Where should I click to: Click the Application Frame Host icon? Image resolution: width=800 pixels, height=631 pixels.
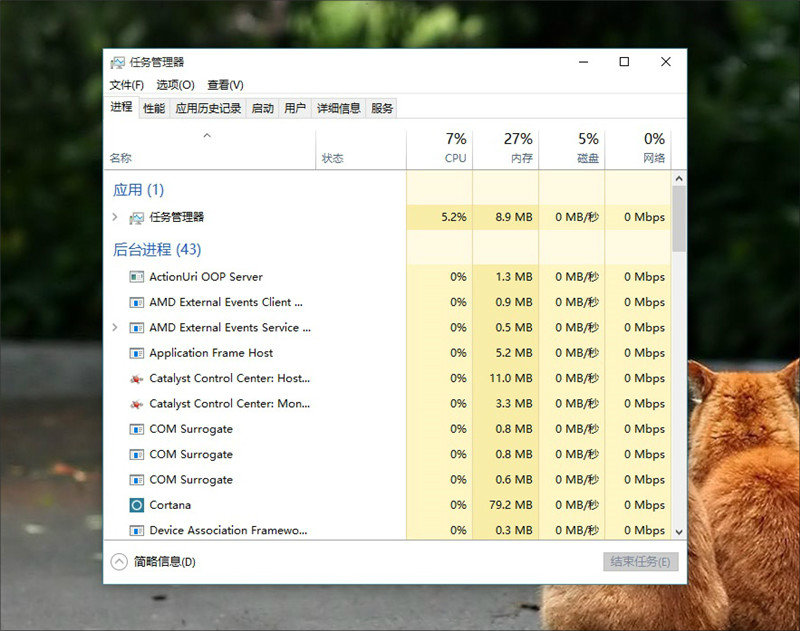(x=136, y=353)
